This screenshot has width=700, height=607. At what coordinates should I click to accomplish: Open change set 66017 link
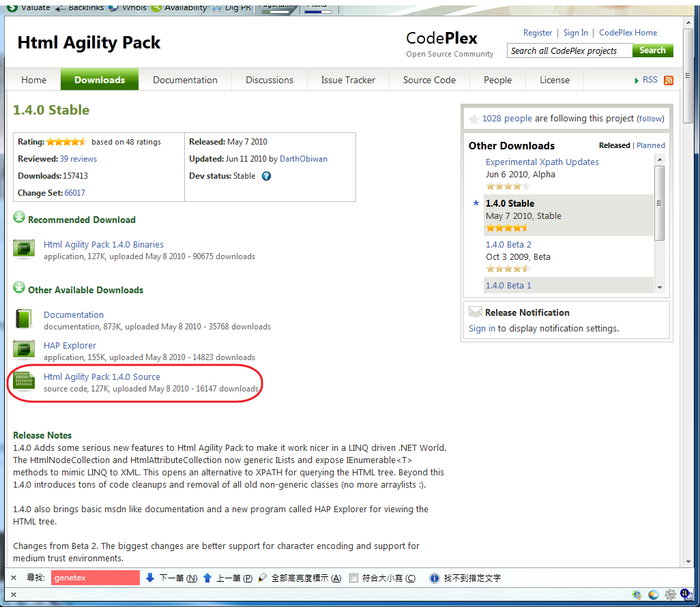(74, 193)
